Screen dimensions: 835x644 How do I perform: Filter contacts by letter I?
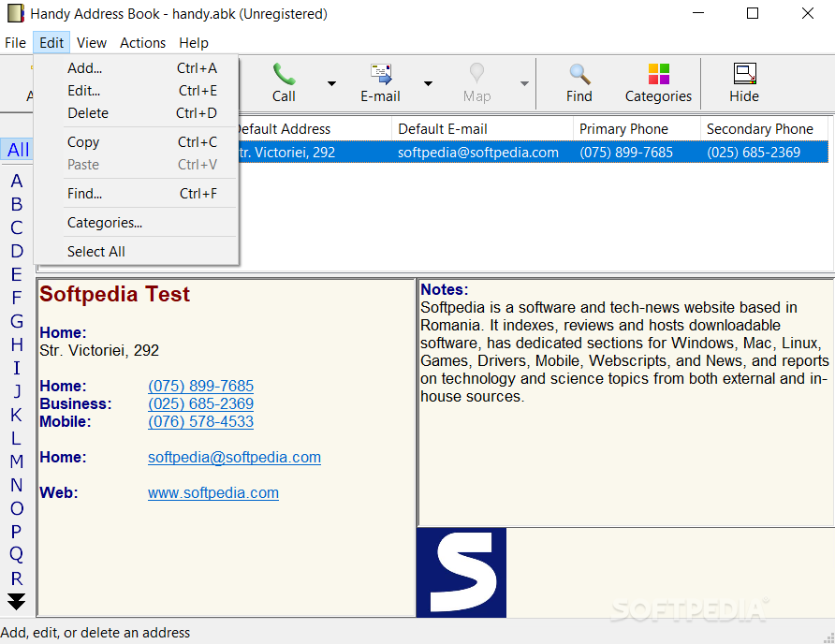click(x=17, y=368)
